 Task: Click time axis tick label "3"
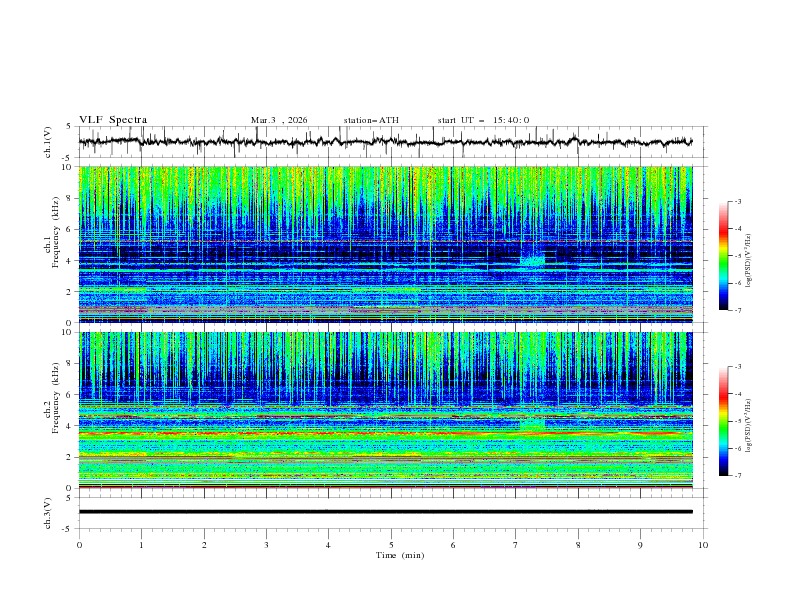[x=266, y=545]
